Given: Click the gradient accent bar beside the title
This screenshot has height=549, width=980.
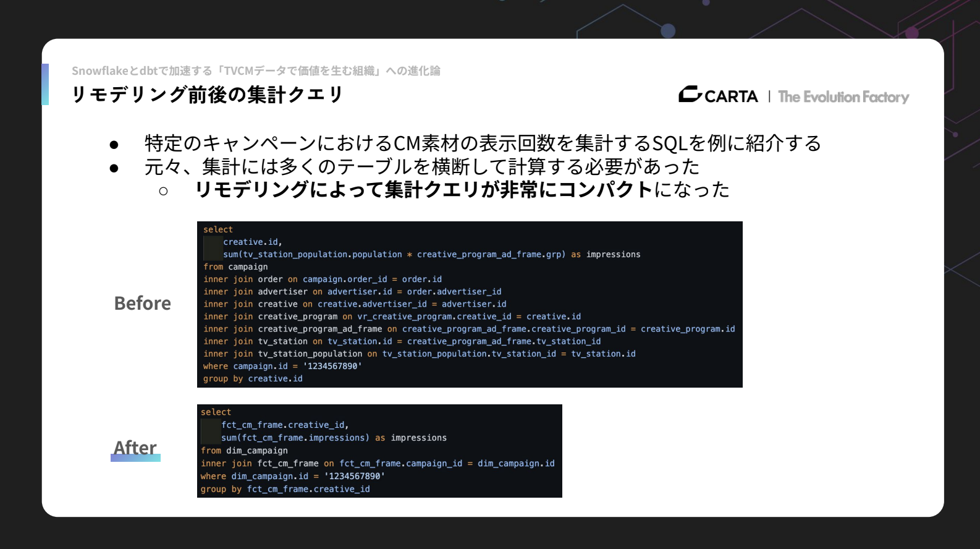Looking at the screenshot, I should tap(45, 84).
